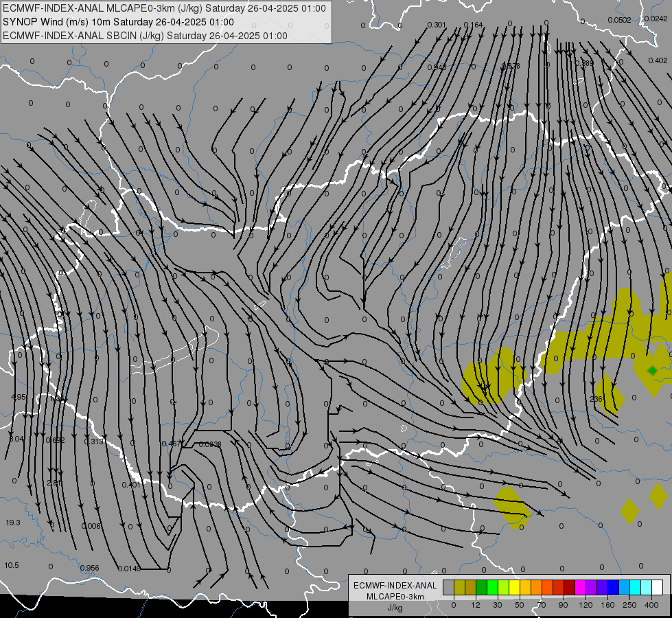Choose the purple swatch after magenta
This screenshot has width=672, height=618.
(x=592, y=587)
